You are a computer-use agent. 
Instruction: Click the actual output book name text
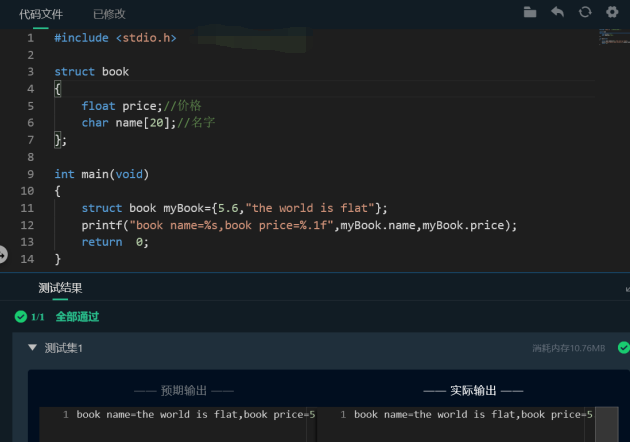click(x=473, y=415)
